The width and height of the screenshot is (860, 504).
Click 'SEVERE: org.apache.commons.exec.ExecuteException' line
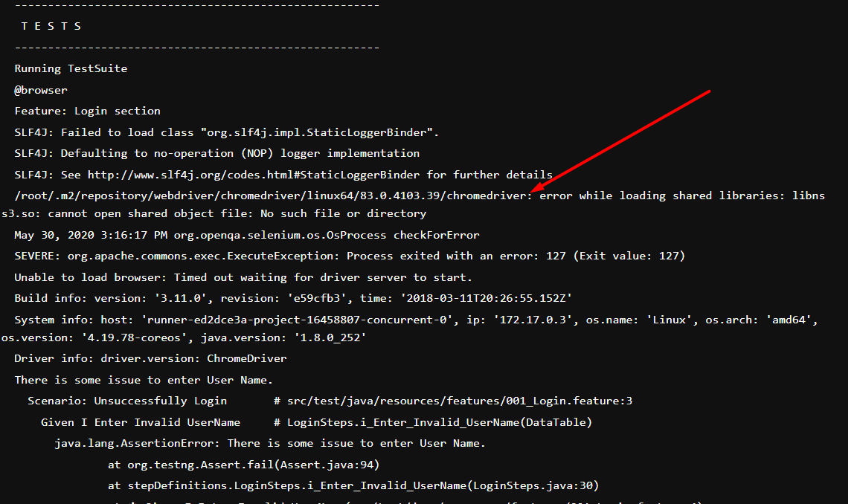coord(350,256)
